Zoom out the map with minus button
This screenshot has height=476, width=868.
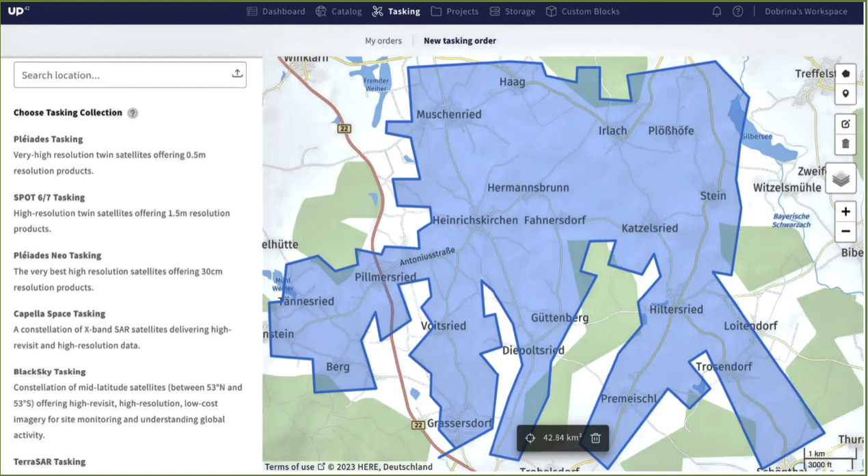(845, 231)
